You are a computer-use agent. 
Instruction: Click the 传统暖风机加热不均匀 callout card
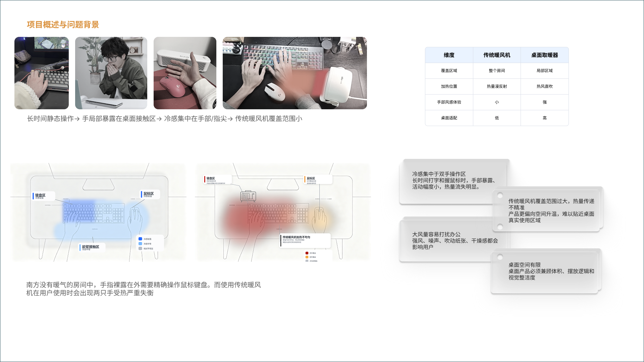coord(305,240)
